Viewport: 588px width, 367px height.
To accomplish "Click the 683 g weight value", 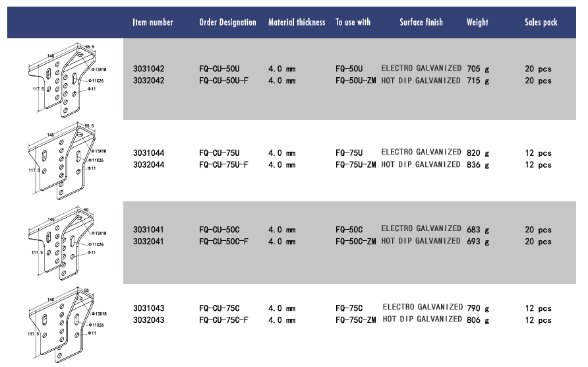I will 478,230.
